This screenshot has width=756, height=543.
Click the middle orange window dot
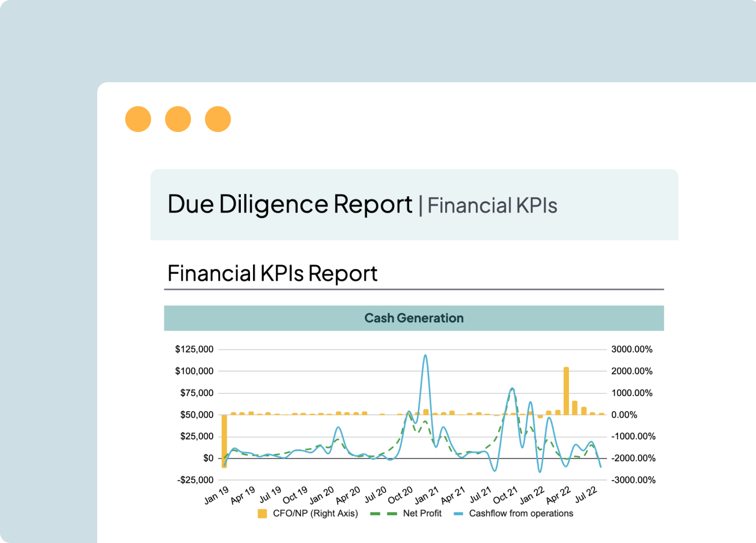pyautogui.click(x=178, y=119)
